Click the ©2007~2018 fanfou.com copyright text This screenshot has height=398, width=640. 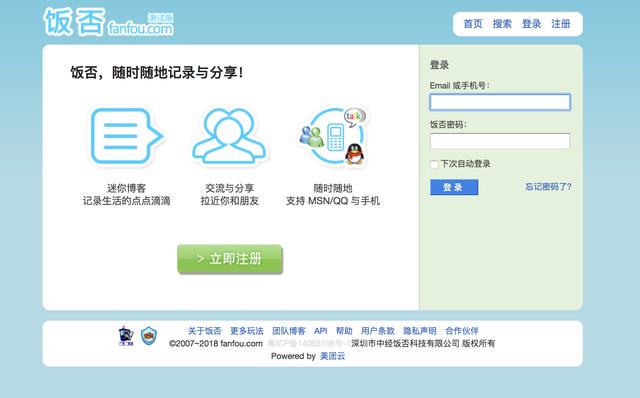[x=216, y=343]
